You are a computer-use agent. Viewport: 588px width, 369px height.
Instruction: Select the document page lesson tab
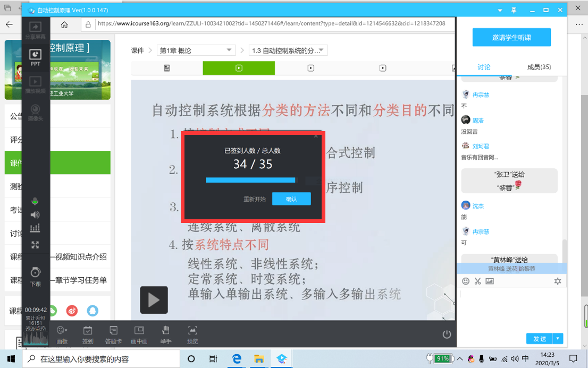(167, 68)
